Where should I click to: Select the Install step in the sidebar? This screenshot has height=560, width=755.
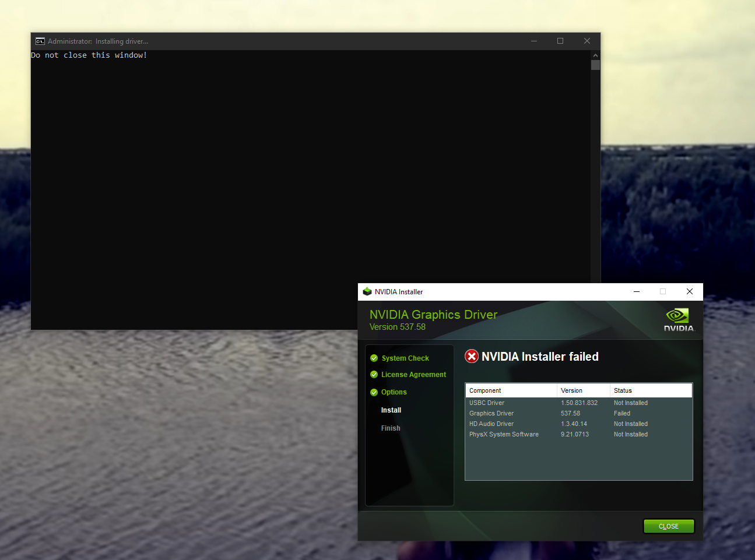(x=391, y=410)
